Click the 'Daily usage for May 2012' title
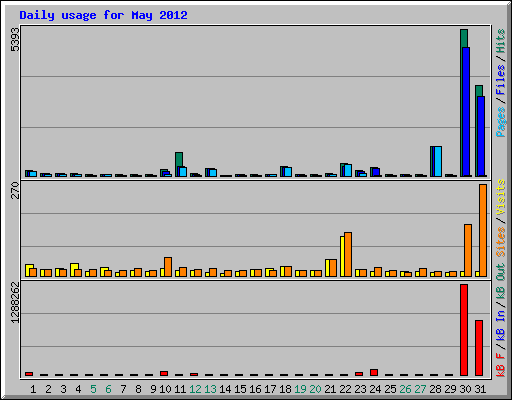512x400 pixels. pos(103,15)
